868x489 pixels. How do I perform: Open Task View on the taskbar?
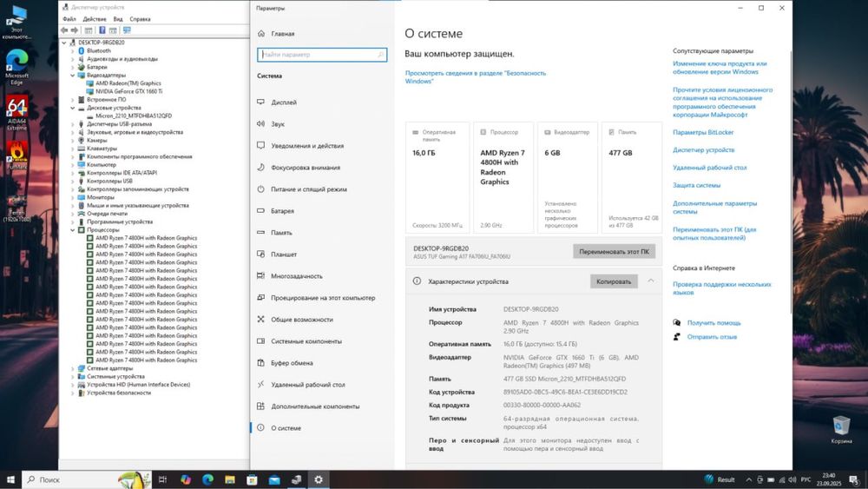(x=163, y=479)
